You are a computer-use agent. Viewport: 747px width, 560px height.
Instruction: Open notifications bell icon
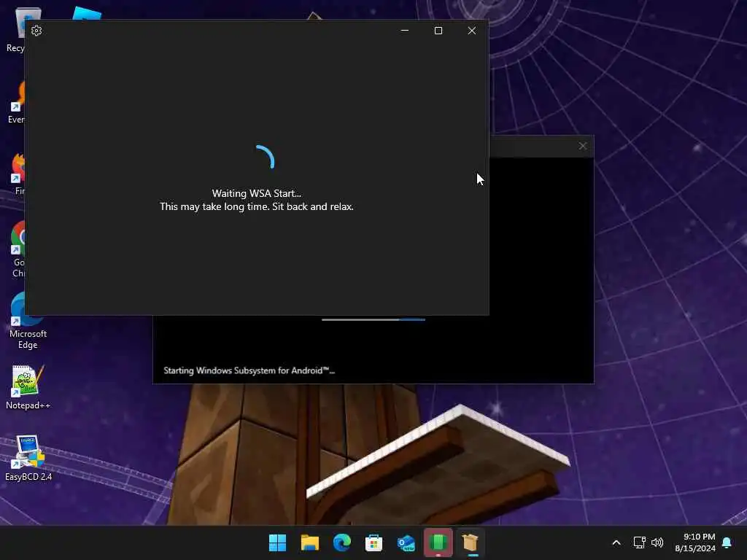(727, 542)
